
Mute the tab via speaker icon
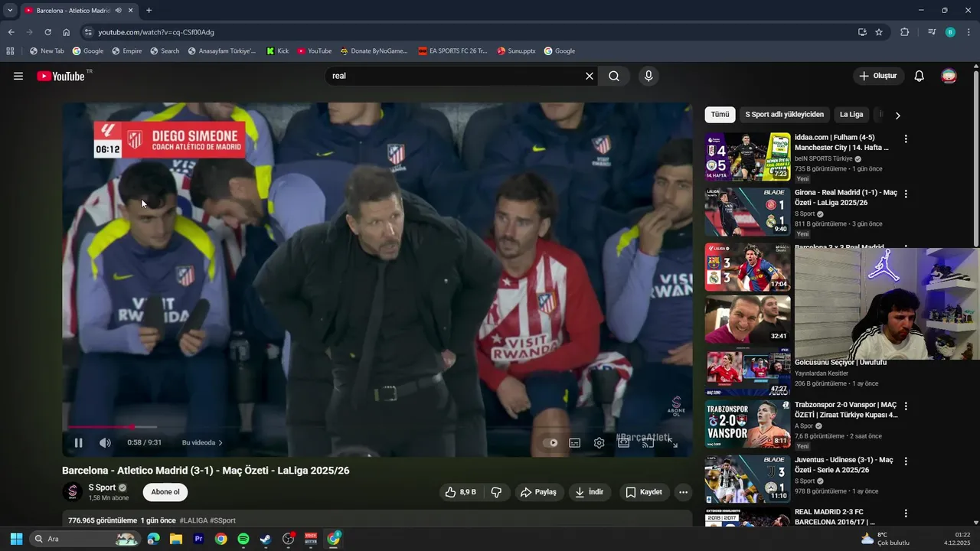(118, 11)
